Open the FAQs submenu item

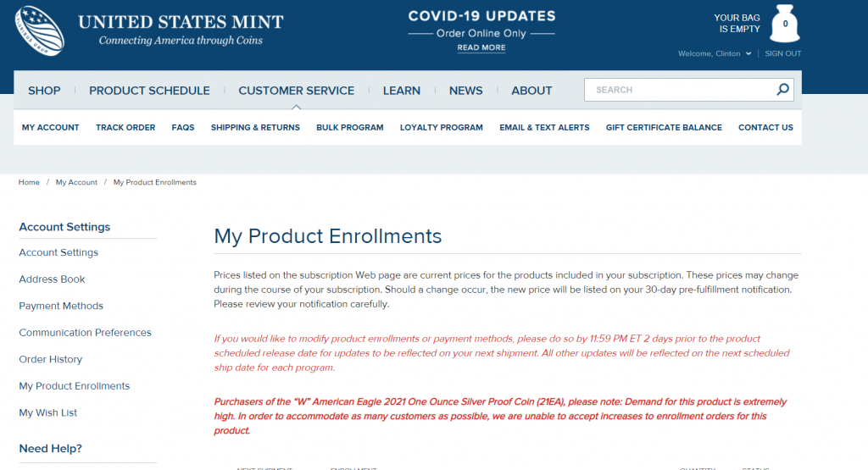(183, 128)
